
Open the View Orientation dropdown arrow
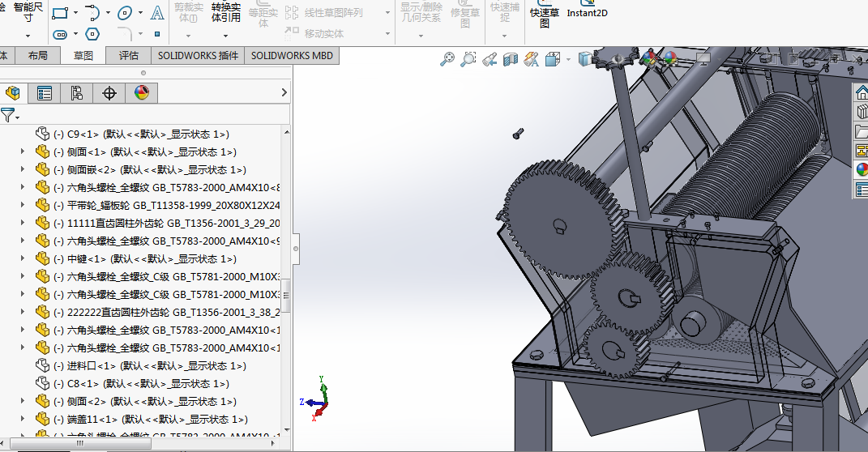click(x=568, y=59)
